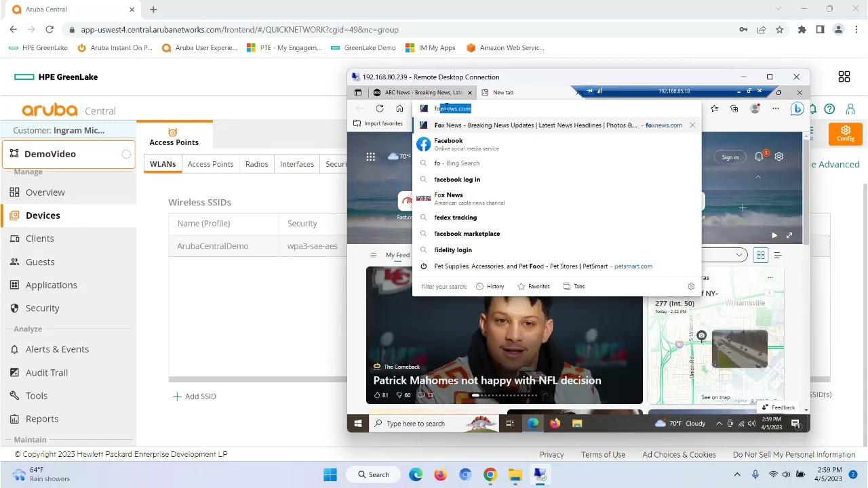Remove the Fox News suggestion
The width and height of the screenshot is (868, 488).
(692, 125)
